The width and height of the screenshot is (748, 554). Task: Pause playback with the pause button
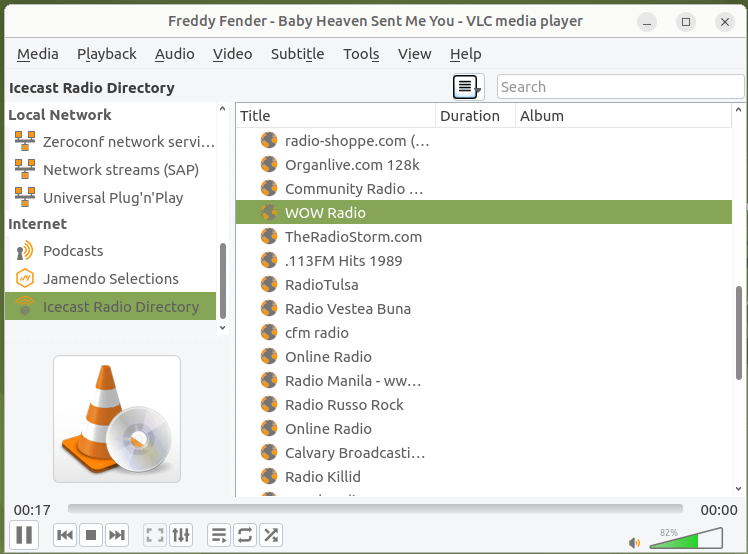point(24,534)
